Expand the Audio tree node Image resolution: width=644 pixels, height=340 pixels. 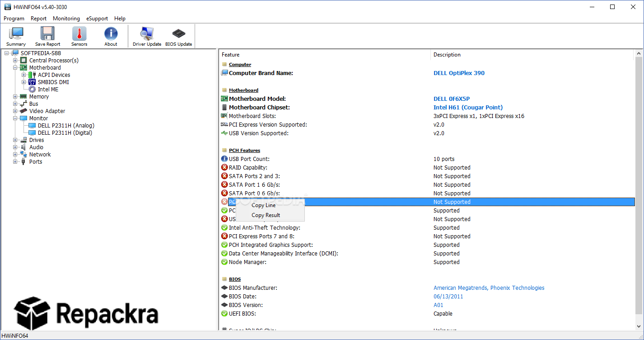click(x=15, y=147)
